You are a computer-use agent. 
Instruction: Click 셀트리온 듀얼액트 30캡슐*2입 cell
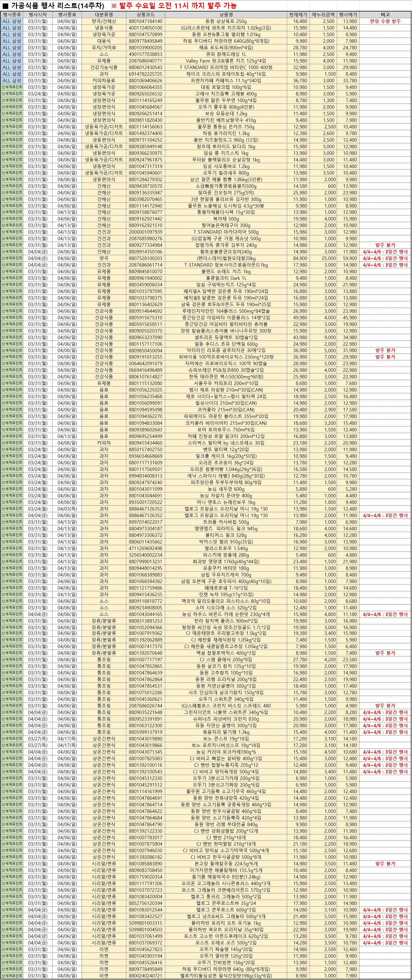pyautogui.click(x=226, y=337)
